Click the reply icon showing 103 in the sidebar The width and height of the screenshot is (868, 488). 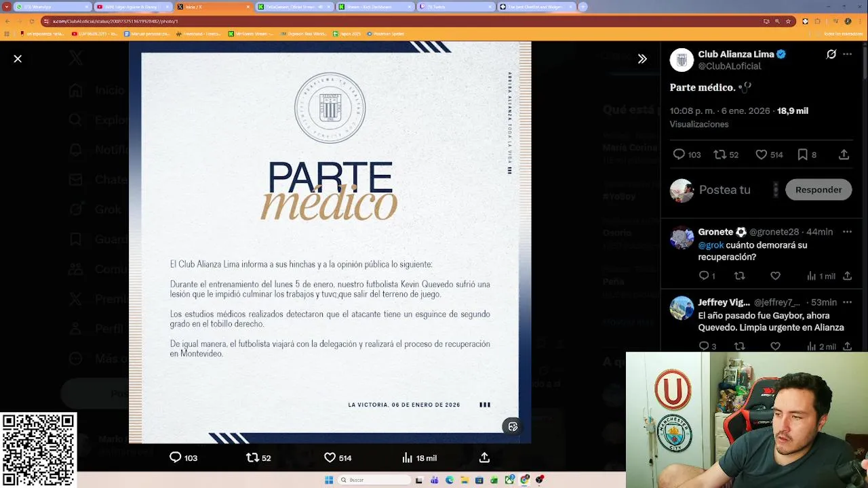click(x=686, y=155)
